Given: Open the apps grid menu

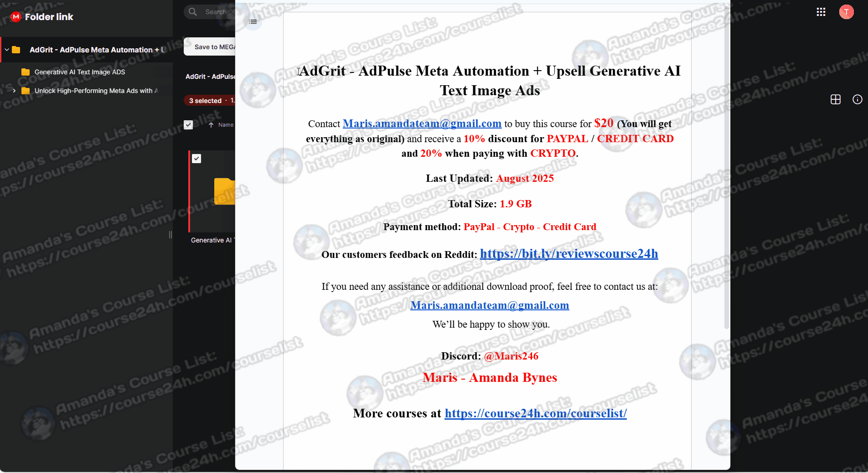Looking at the screenshot, I should pos(821,12).
